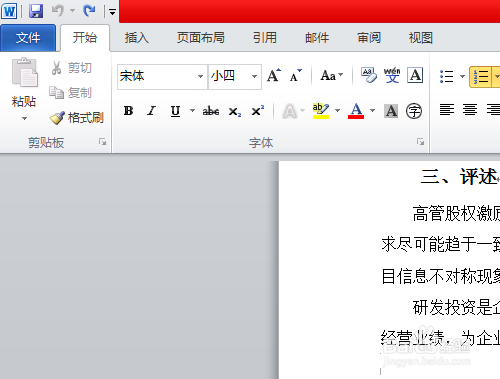Toggle strikethrough abc formatting
The image size is (500, 379).
point(211,111)
